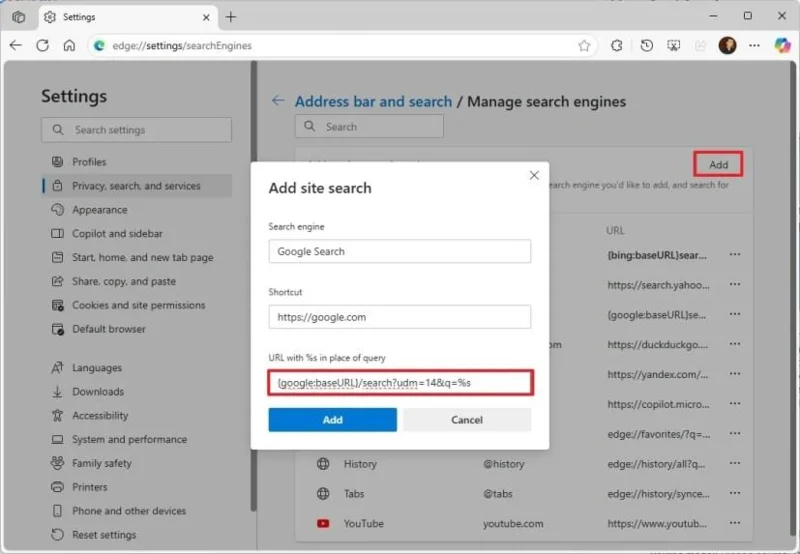
Task: Open more actions for Tabs row
Action: pos(735,493)
